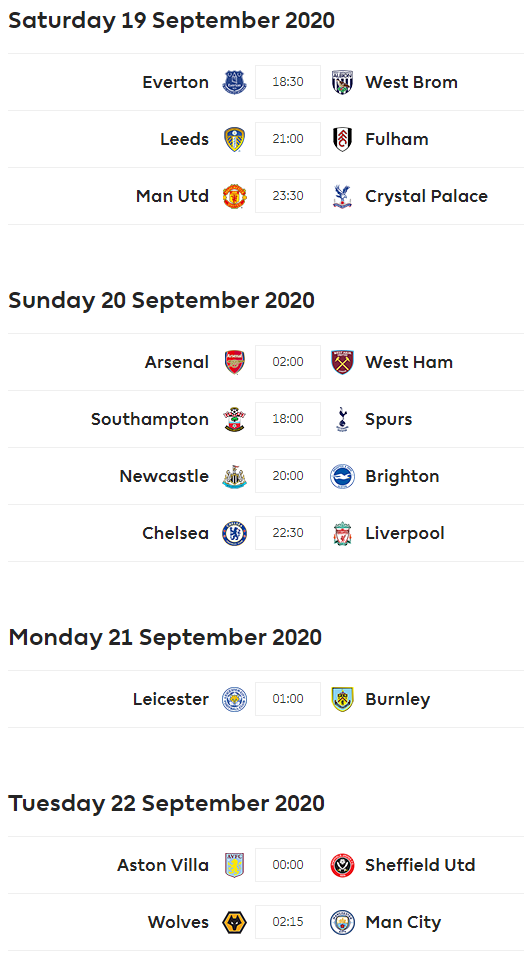Click the 01:00 Leicester v Burnley time box
524x953 pixels.
click(x=288, y=700)
